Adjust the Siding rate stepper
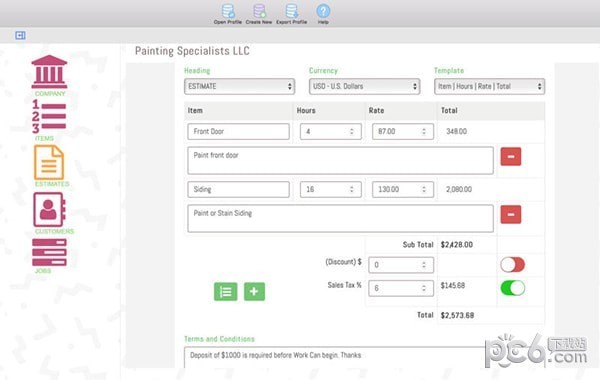Screen dimensions: 600x380 (x=424, y=189)
